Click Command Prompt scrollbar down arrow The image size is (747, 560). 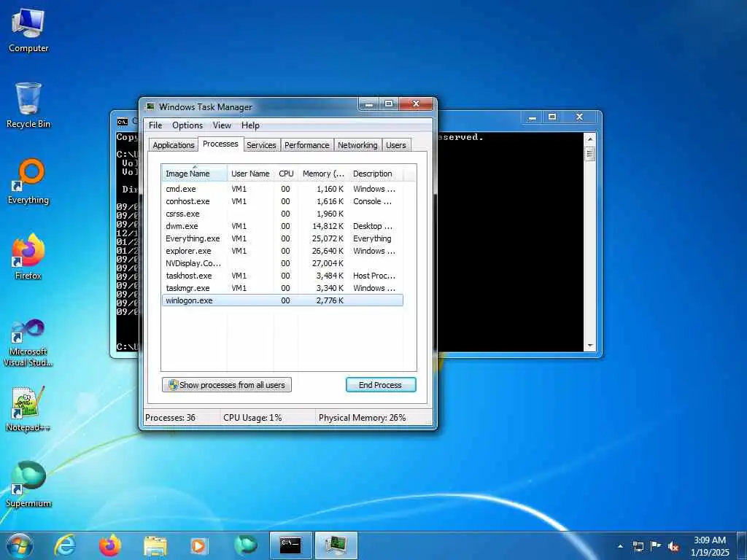pyautogui.click(x=590, y=346)
